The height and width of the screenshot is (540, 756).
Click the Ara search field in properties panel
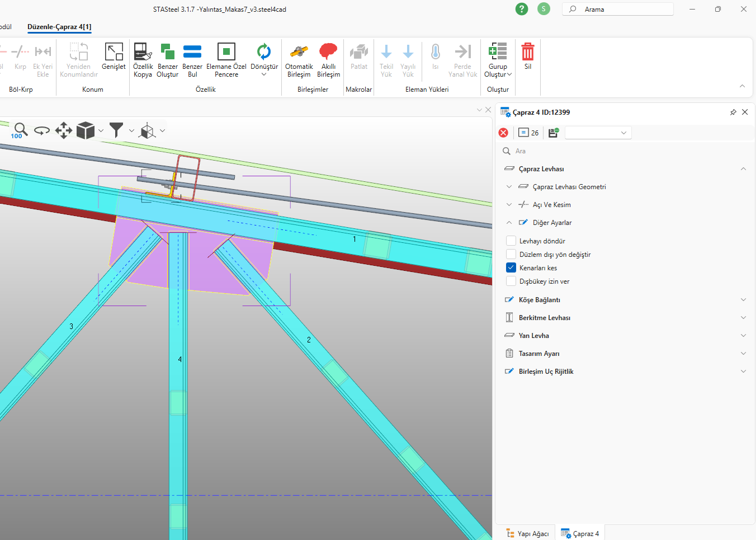pos(615,151)
